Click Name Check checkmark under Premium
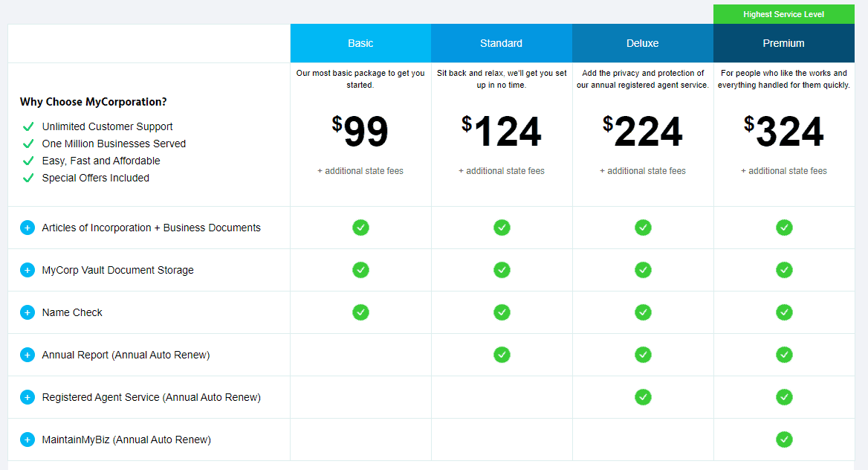868x470 pixels. click(784, 312)
